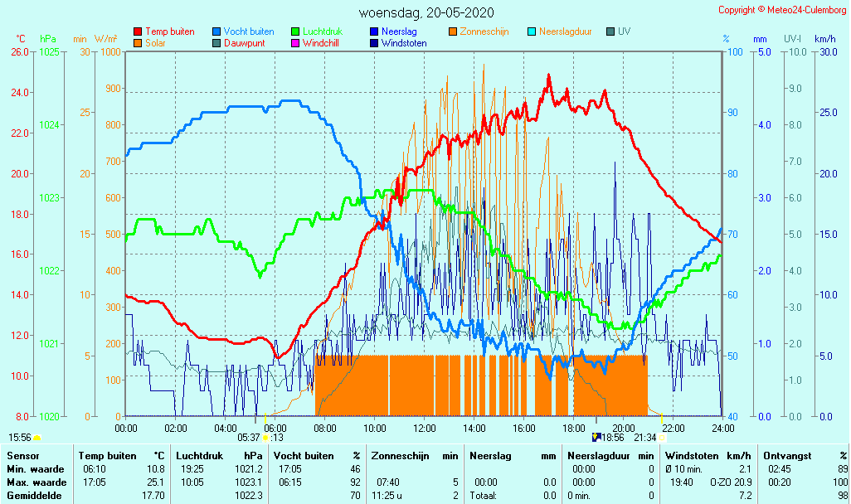Click the orange Zonneschijn legend square
The image size is (851, 504).
click(453, 31)
